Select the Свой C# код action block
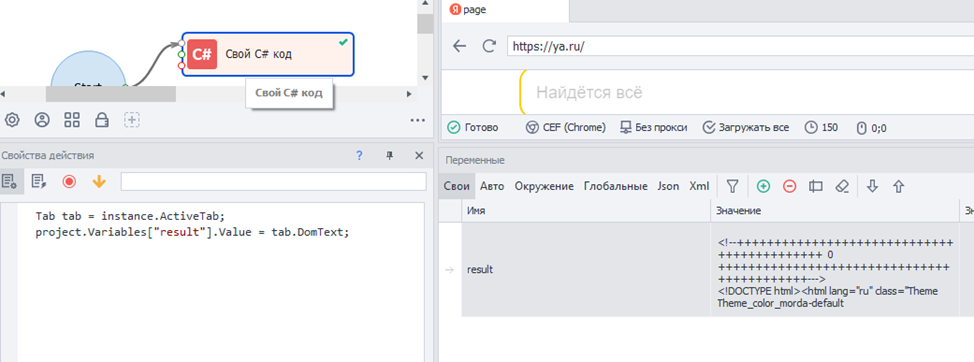The height and width of the screenshot is (362, 974). pyautogui.click(x=268, y=55)
